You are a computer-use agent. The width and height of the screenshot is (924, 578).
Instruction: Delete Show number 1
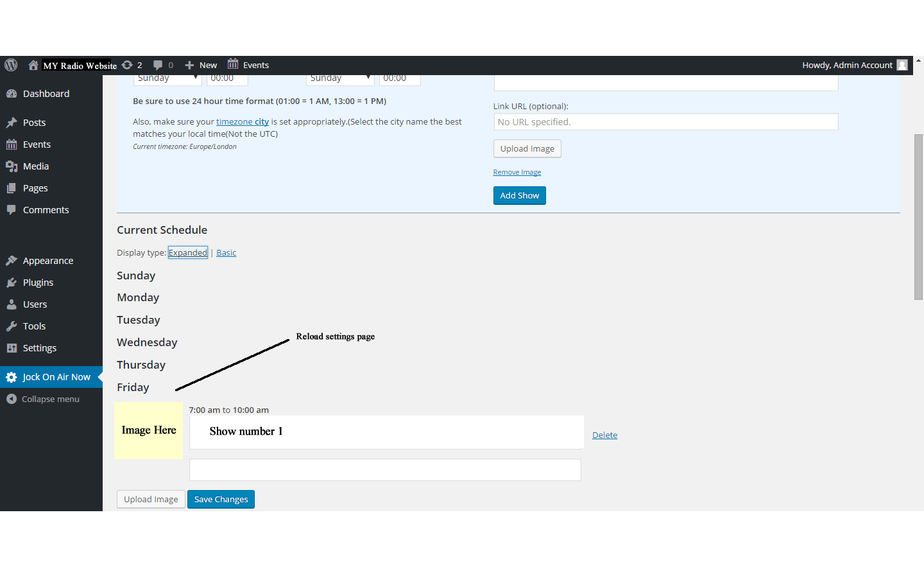pyautogui.click(x=605, y=435)
